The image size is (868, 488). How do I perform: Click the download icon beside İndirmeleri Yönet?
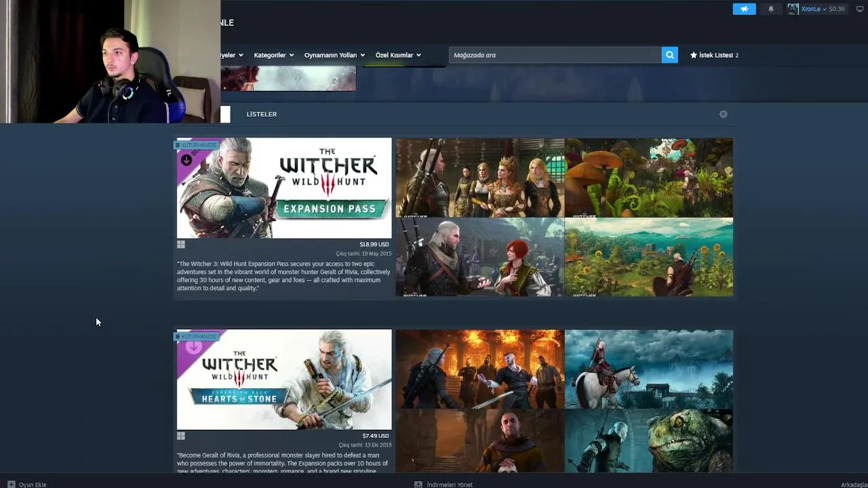tap(418, 485)
